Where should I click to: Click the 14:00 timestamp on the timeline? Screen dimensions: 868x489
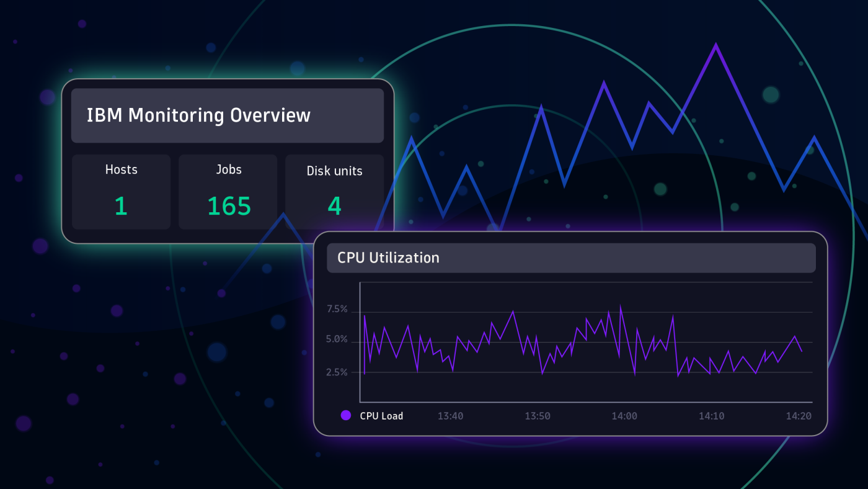point(624,416)
